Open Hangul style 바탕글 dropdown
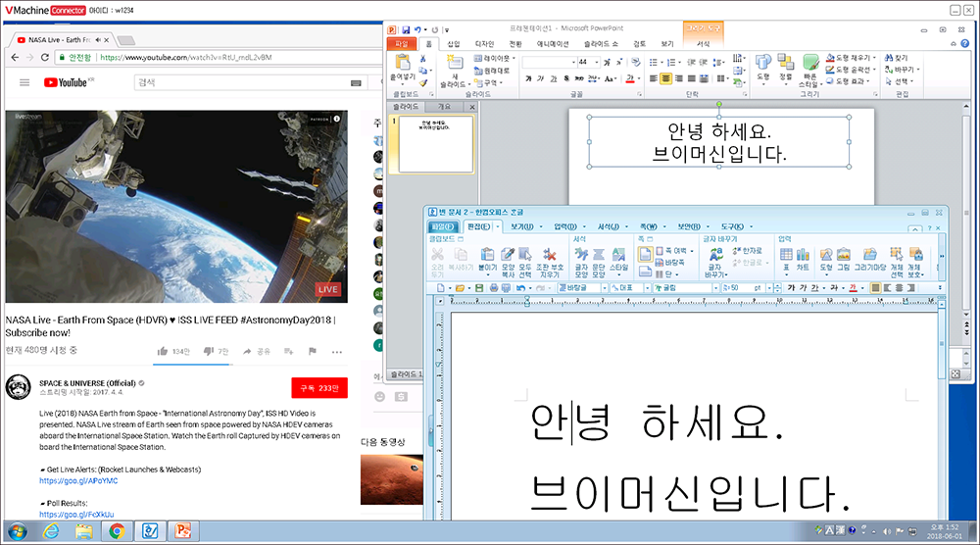This screenshot has height=545, width=980. [x=605, y=288]
